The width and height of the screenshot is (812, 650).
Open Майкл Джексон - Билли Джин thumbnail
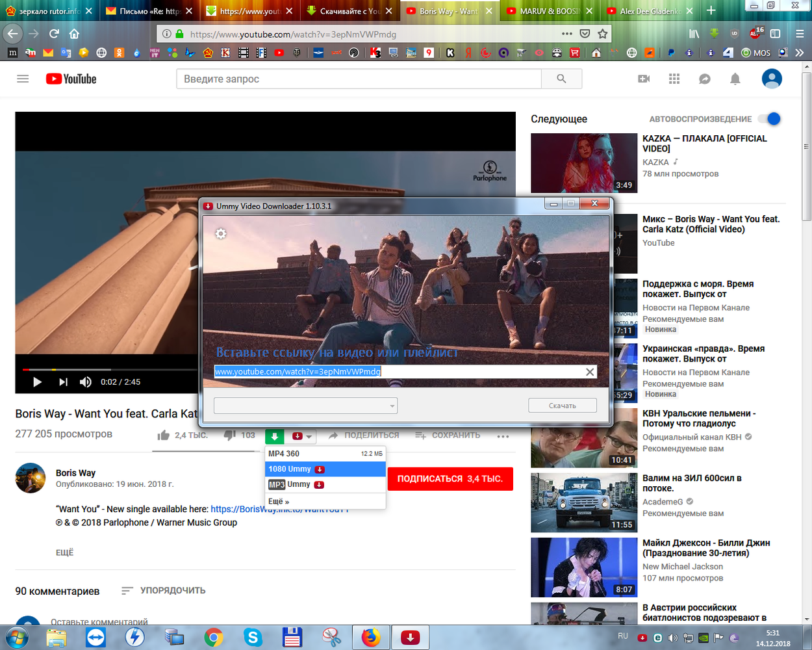click(x=584, y=567)
